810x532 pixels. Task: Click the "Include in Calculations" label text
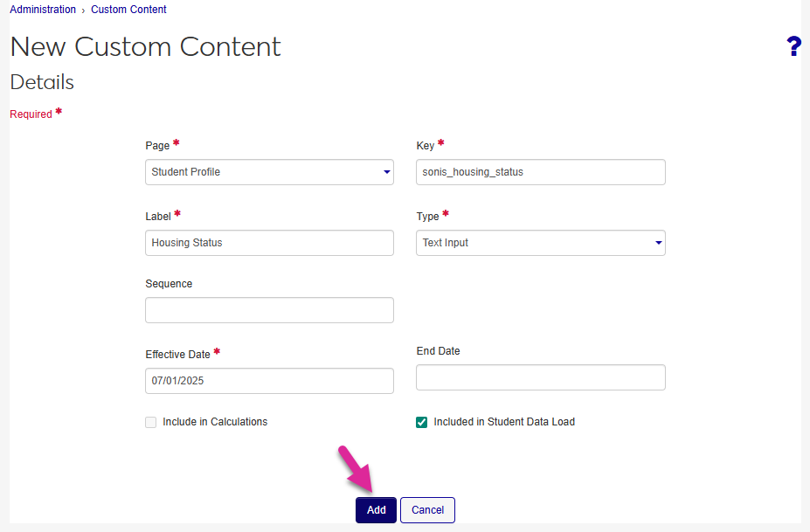tap(215, 422)
